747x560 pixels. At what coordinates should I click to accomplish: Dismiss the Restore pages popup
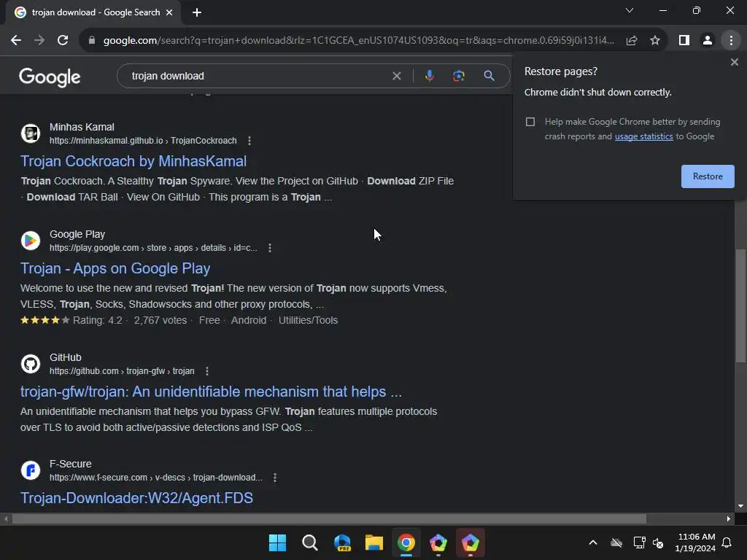734,62
